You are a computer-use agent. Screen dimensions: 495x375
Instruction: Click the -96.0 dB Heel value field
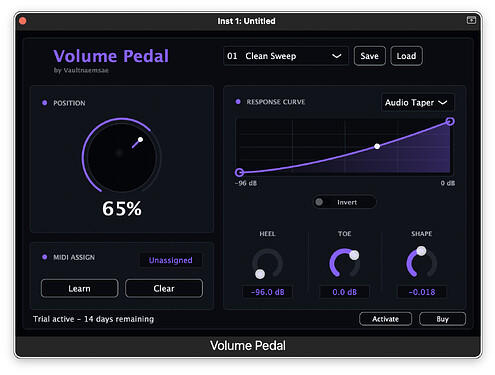click(267, 292)
